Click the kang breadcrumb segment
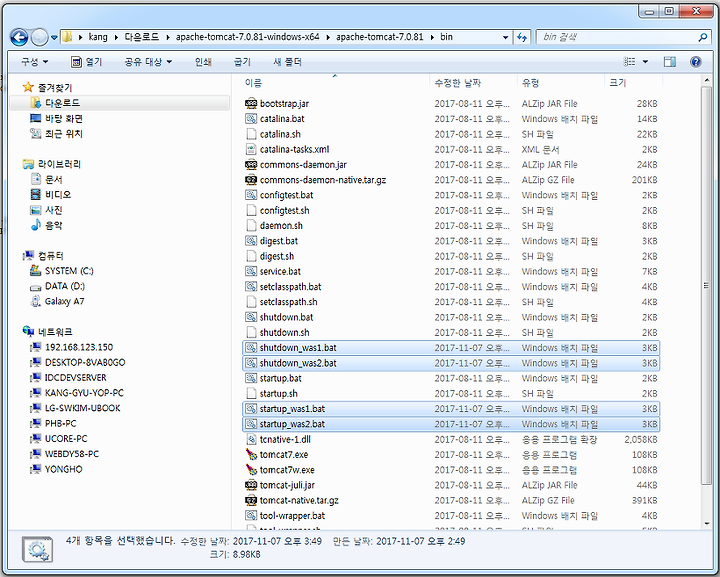 click(x=98, y=37)
